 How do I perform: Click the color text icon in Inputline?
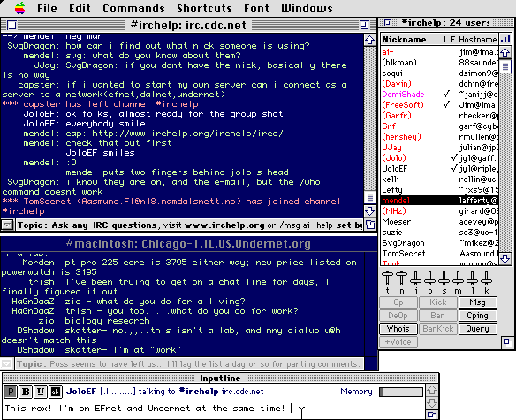pos(56,392)
